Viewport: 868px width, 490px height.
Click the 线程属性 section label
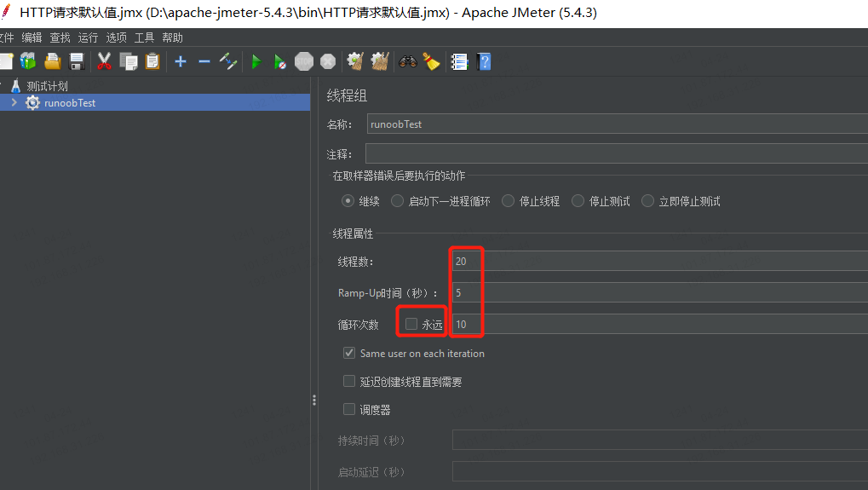coord(353,233)
